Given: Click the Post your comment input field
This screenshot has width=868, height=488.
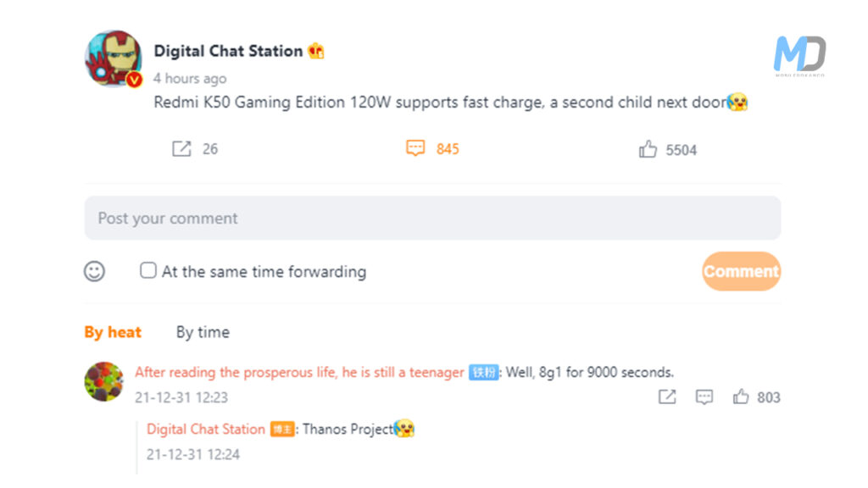Looking at the screenshot, I should (x=432, y=218).
